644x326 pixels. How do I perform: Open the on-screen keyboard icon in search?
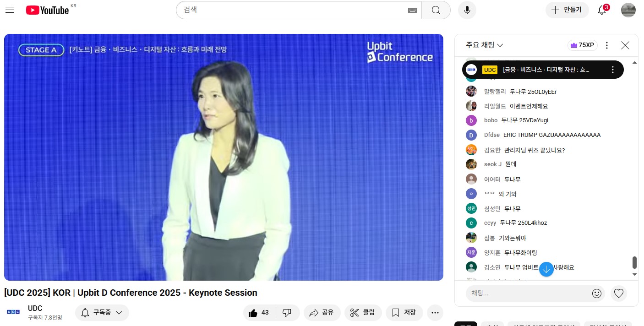click(x=412, y=10)
